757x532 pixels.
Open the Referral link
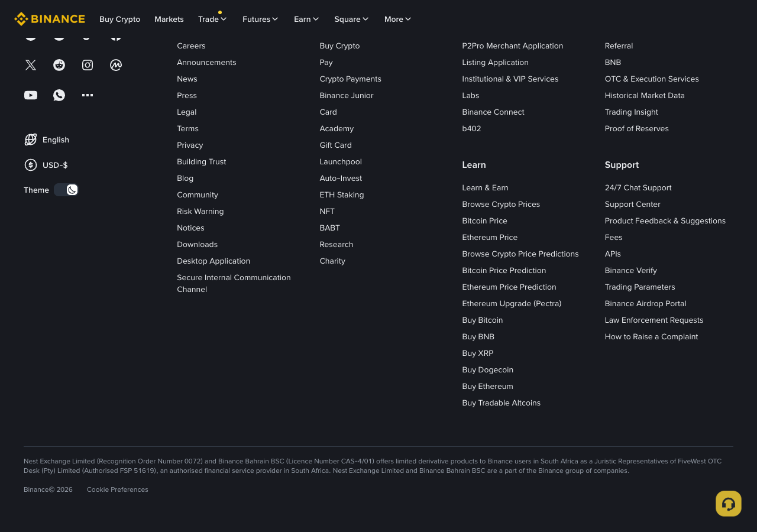pyautogui.click(x=619, y=46)
